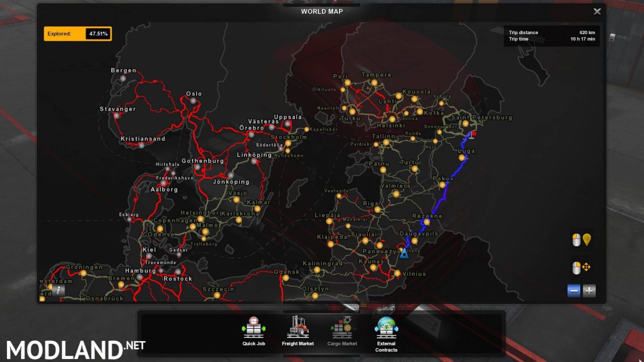Image resolution: width=644 pixels, height=362 pixels.
Task: Select the Tartu city marker
Action: [415, 169]
